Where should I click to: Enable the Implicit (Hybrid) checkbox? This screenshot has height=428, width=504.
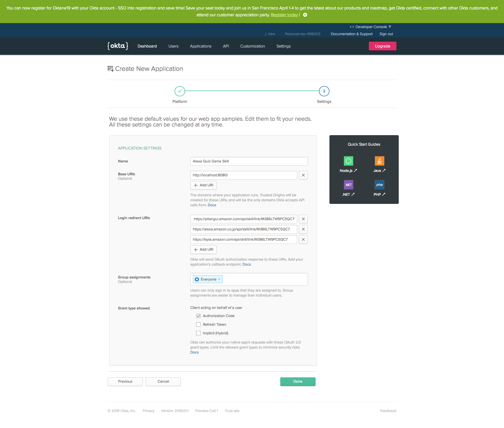(x=198, y=333)
